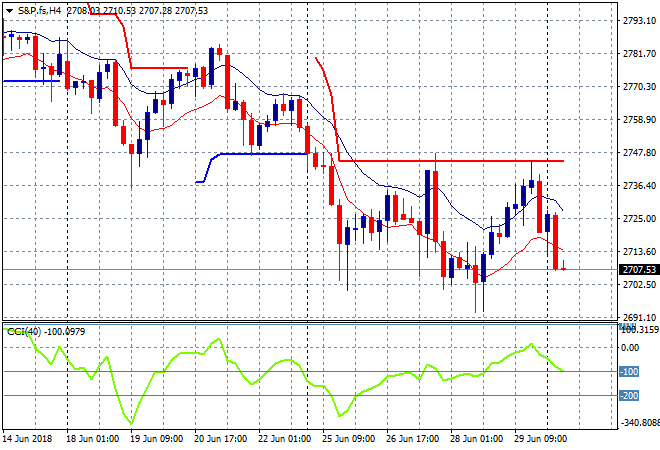Screen dimensions: 660x450
Task: Click the 28 Jun 01:00 time label
Action: pyautogui.click(x=476, y=439)
